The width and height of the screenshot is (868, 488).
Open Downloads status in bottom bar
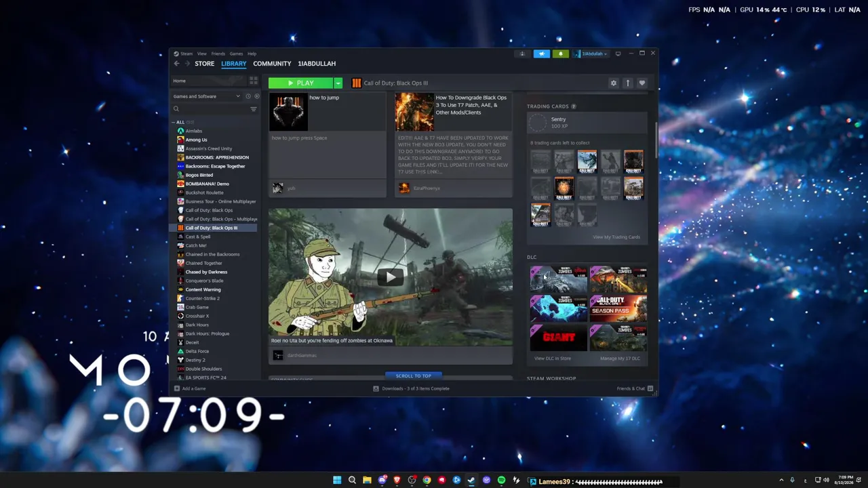[x=412, y=388]
